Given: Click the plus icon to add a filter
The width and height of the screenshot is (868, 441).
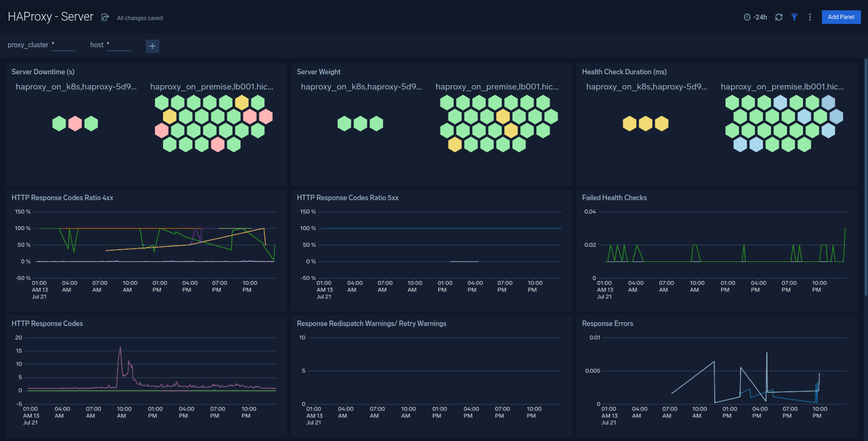Looking at the screenshot, I should pyautogui.click(x=152, y=46).
